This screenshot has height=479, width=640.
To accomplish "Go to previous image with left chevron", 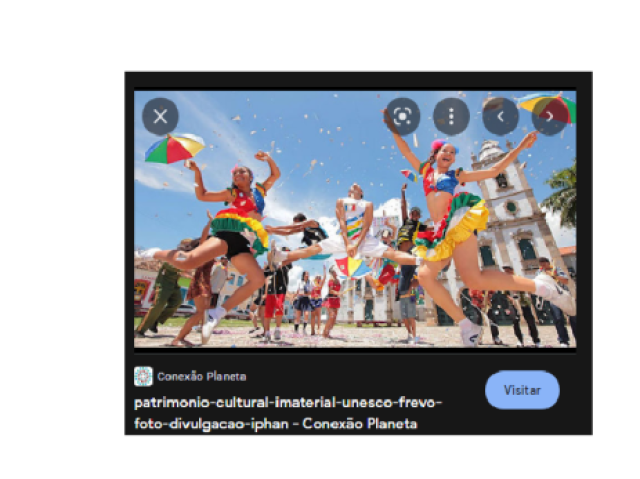I will point(500,117).
